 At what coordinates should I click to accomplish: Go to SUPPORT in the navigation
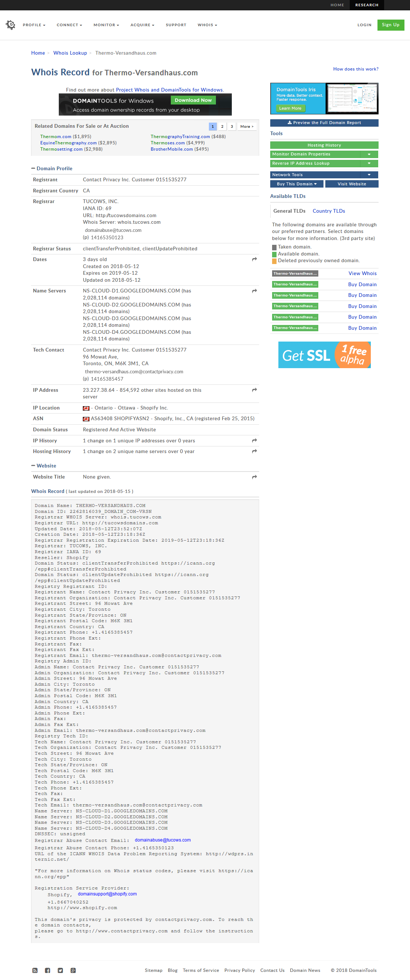pos(176,25)
